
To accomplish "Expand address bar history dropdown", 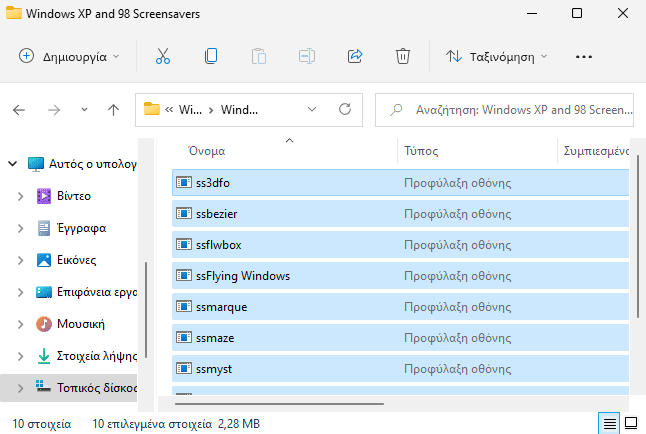I will [x=312, y=109].
